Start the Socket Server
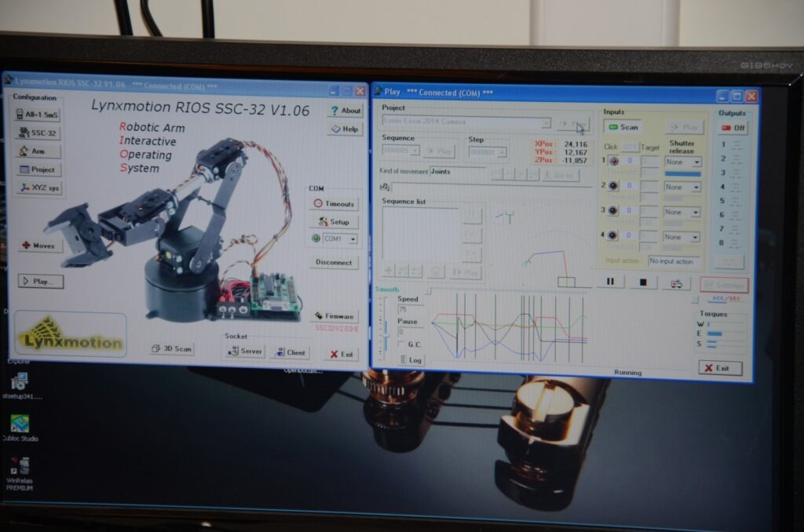 [245, 351]
